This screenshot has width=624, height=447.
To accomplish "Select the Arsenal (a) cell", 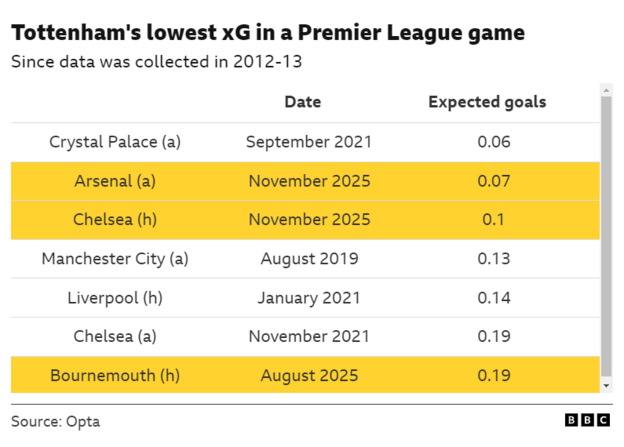I will 115,181.
